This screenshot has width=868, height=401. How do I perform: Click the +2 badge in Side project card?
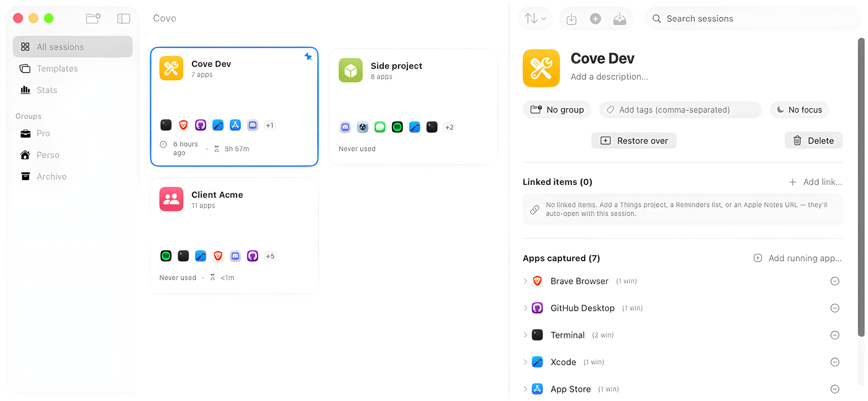coord(449,127)
